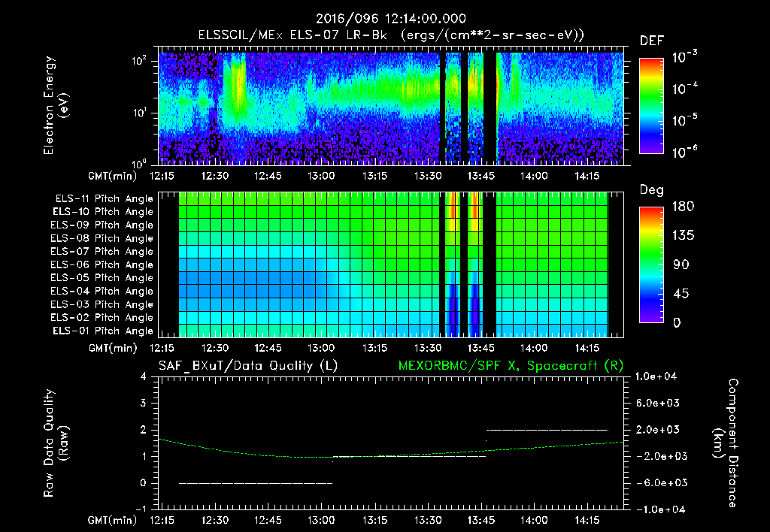Select the ELS-04 Pitch Angle row label
Image resolution: width=770 pixels, height=532 pixels.
click(102, 291)
